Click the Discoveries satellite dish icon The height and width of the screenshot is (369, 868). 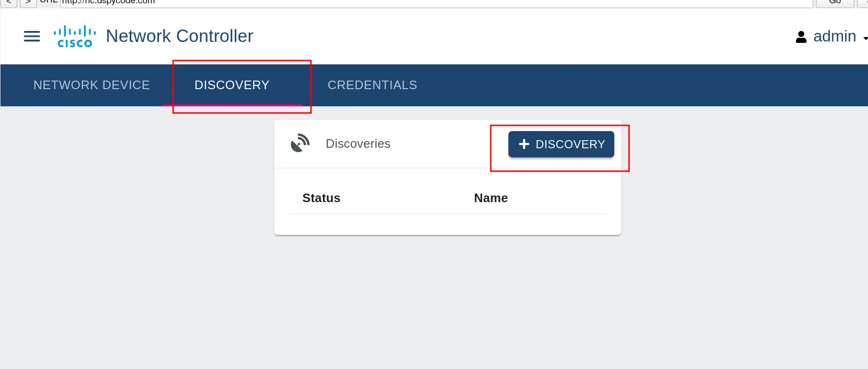point(300,143)
